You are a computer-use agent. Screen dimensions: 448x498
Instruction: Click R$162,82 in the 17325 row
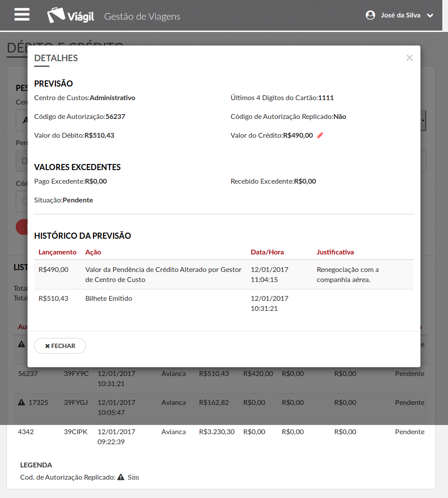click(214, 402)
